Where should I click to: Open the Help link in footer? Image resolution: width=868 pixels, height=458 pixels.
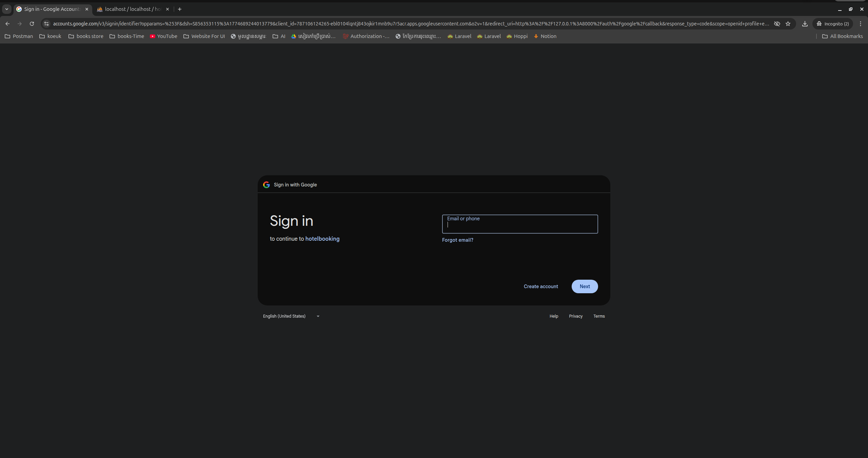click(x=554, y=316)
